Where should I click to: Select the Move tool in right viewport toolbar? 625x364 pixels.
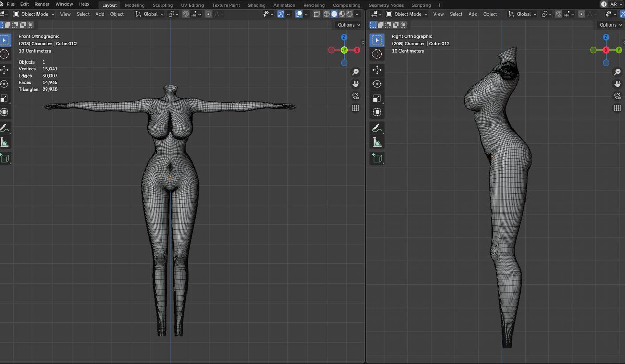[377, 69]
